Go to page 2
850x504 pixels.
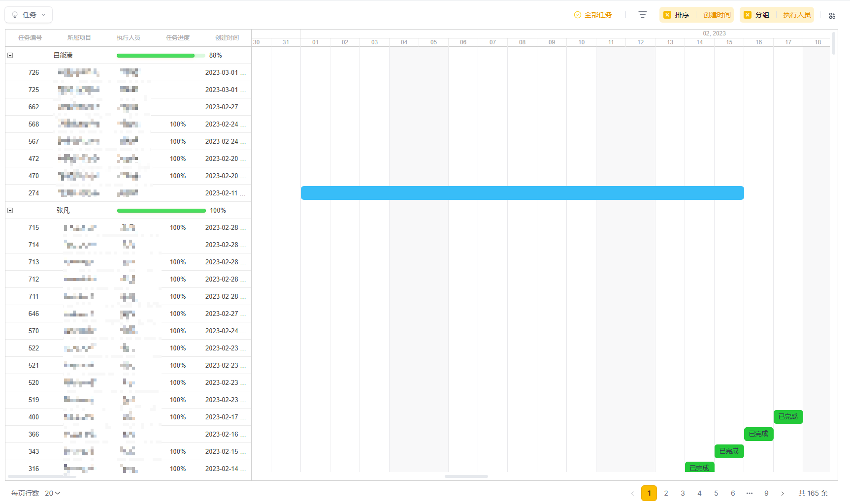coord(666,493)
